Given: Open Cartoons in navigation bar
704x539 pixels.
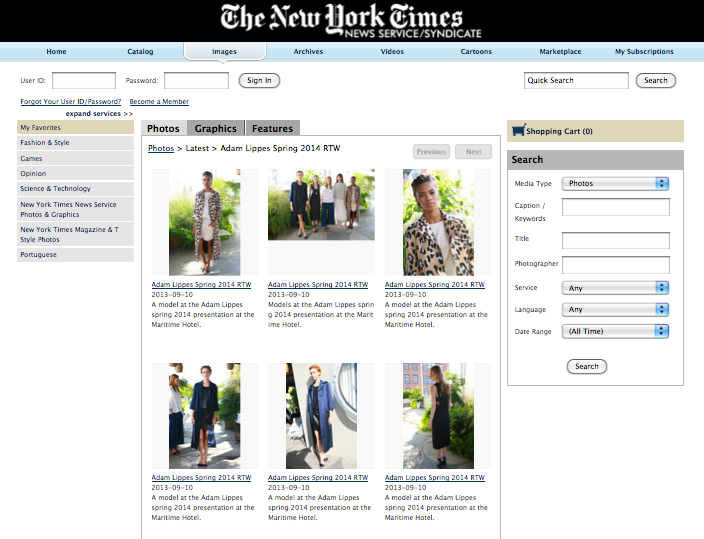Looking at the screenshot, I should tap(476, 52).
